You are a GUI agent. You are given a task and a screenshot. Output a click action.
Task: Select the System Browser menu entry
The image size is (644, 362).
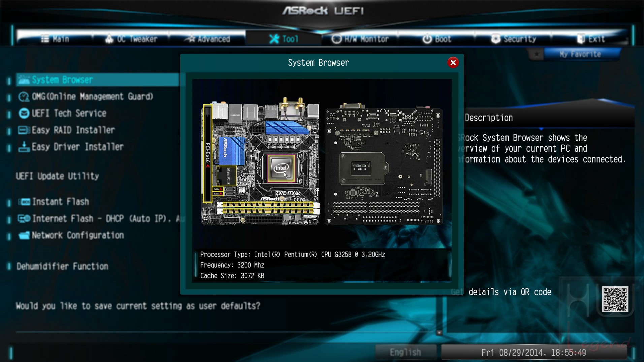[x=97, y=80]
